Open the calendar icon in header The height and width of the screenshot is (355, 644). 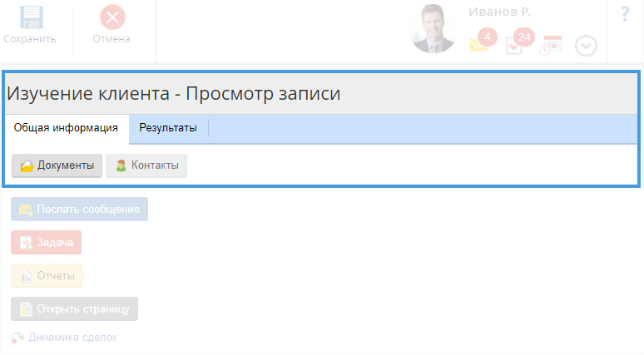551,45
